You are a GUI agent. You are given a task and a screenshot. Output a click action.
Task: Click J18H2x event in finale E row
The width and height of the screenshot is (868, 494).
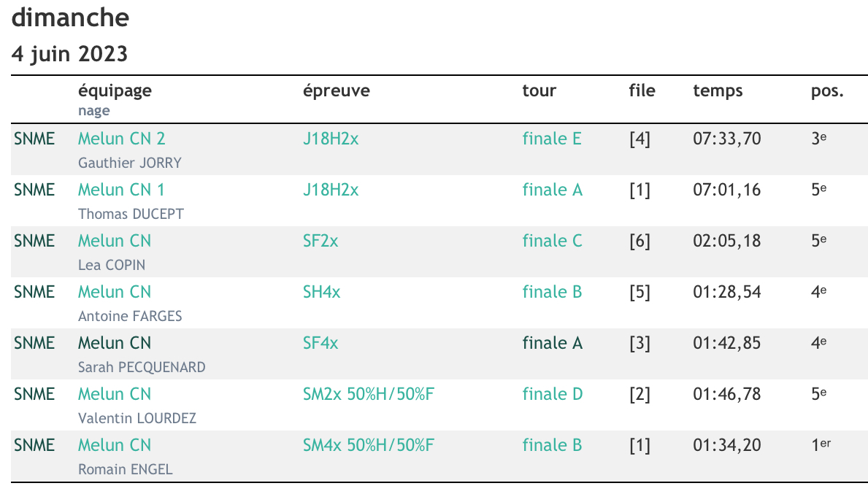[x=331, y=139]
